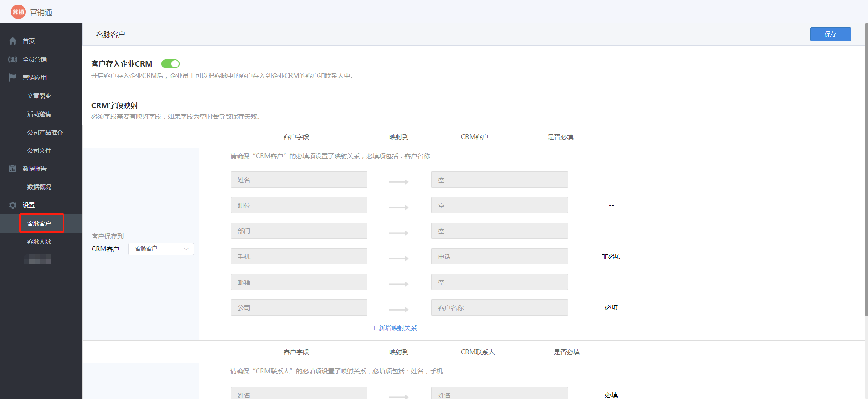Open the 活动邀请 menu item
The height and width of the screenshot is (399, 868).
pos(39,114)
